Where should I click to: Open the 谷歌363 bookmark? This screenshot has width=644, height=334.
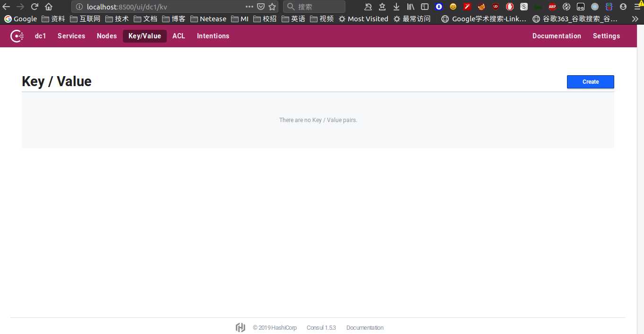coord(575,19)
